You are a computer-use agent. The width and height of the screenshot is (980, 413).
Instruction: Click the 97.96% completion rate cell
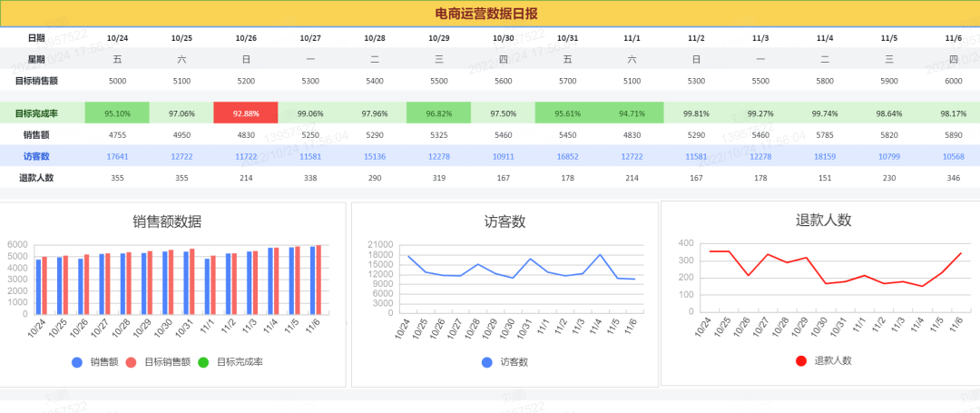[375, 113]
